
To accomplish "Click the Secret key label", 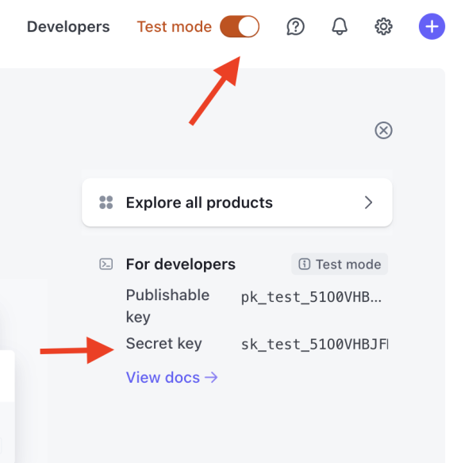I will [x=163, y=344].
